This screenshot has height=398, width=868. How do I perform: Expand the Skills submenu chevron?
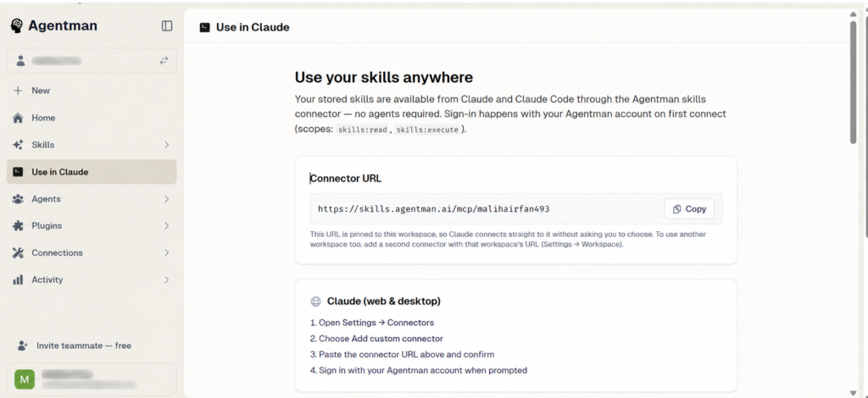pos(166,145)
